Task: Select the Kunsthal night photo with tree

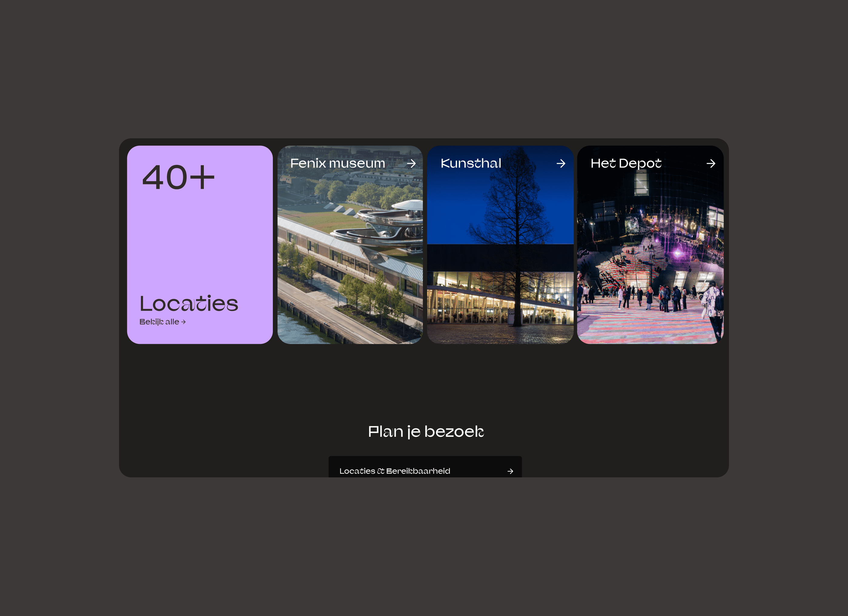Action: coord(500,245)
